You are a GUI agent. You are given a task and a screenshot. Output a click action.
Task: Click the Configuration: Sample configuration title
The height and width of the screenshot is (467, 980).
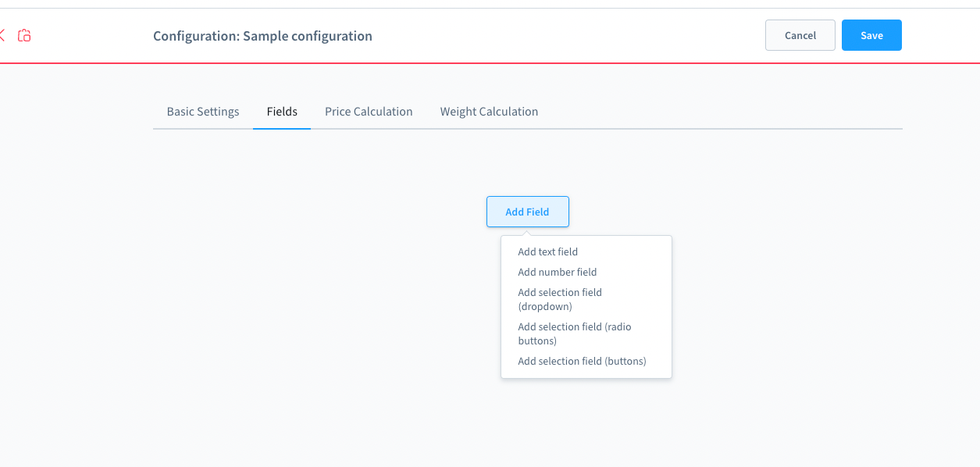(x=262, y=36)
